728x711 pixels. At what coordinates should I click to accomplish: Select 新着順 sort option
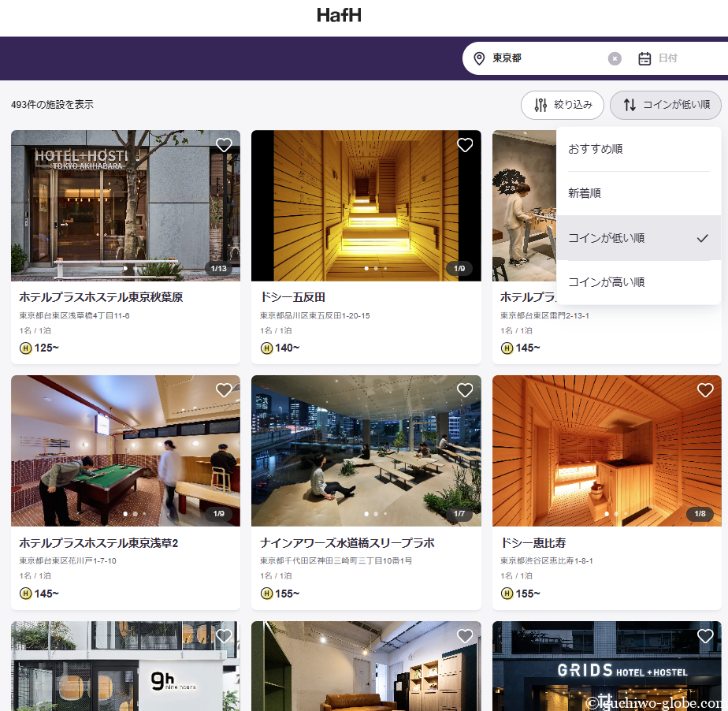coord(638,193)
